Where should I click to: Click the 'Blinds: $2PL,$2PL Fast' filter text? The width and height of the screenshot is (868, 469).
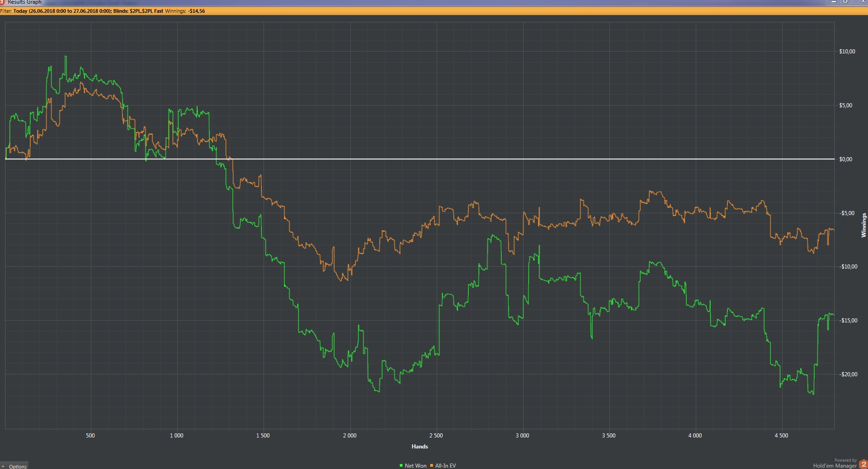pyautogui.click(x=138, y=11)
